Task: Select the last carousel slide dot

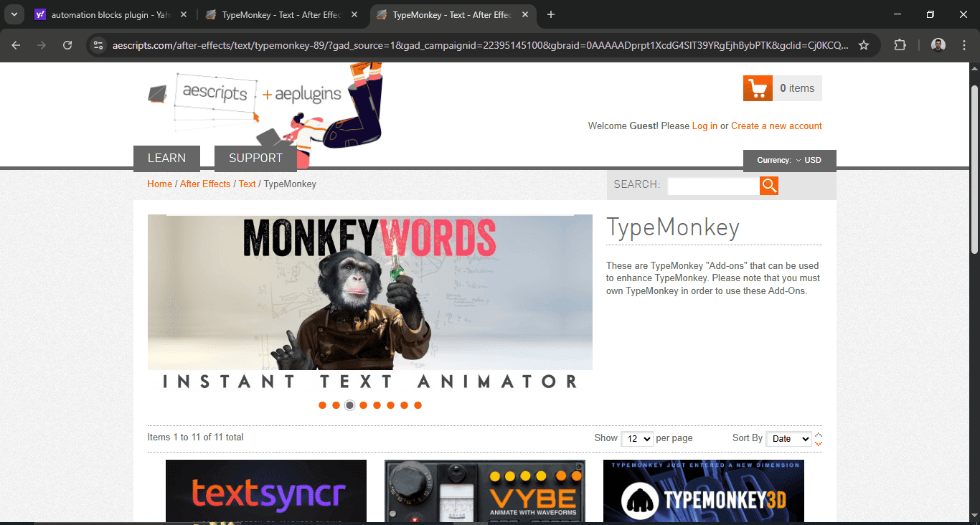Action: tap(418, 405)
